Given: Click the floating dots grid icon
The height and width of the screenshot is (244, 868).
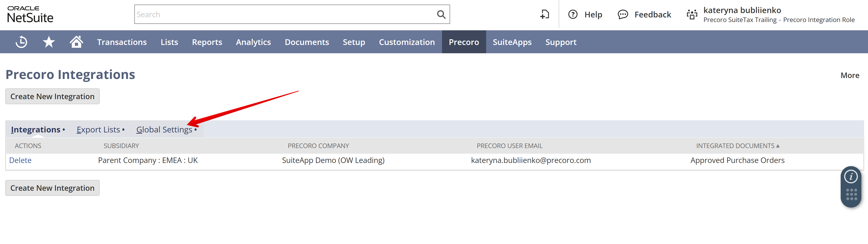Looking at the screenshot, I should click(851, 194).
